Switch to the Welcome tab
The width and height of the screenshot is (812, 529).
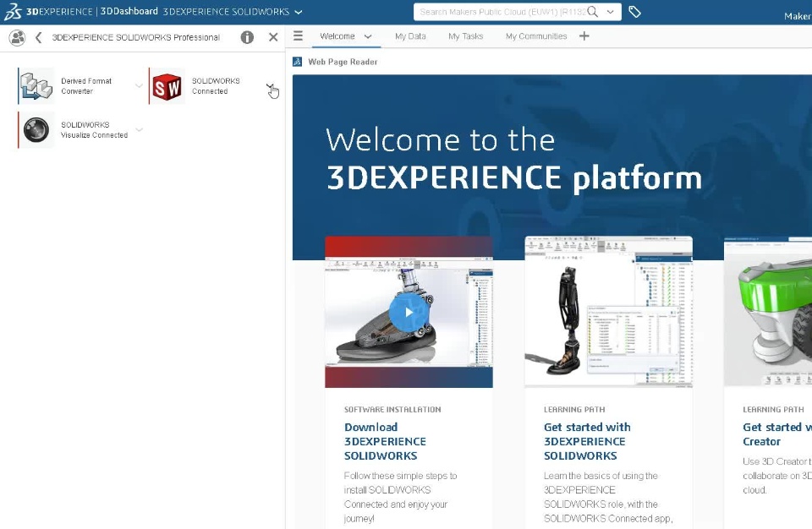coord(337,36)
